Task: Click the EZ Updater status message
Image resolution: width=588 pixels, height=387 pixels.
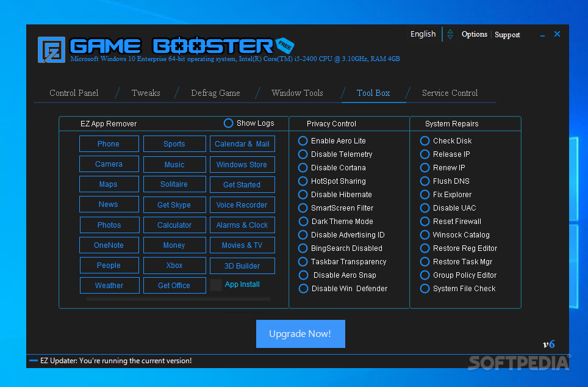Action: (116, 361)
